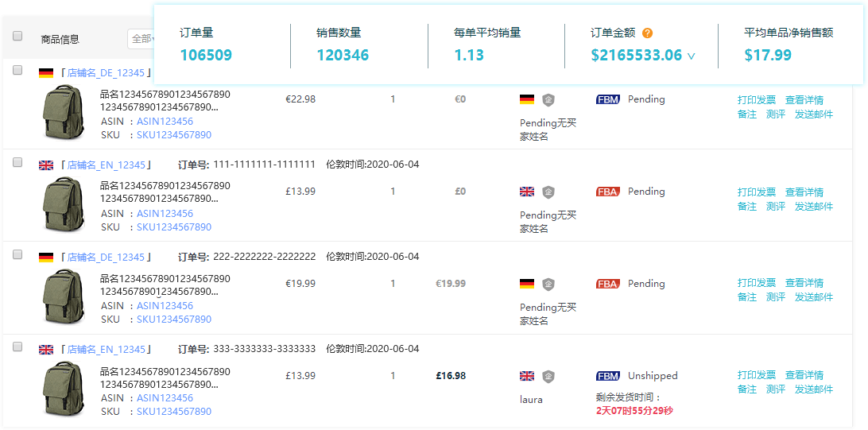
Task: Open the 全部 filter dropdown
Action: point(140,39)
